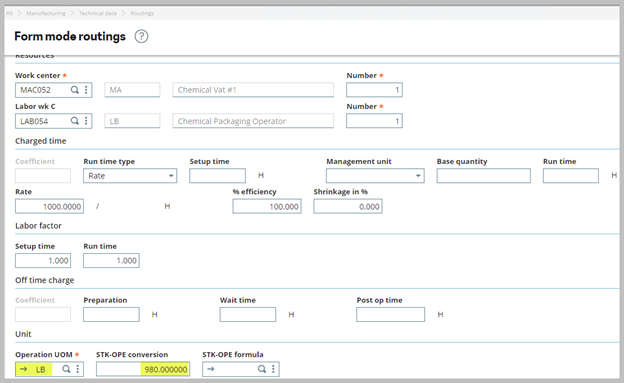Image resolution: width=624 pixels, height=383 pixels.
Task: Click Preparation field
Action: pos(111,315)
